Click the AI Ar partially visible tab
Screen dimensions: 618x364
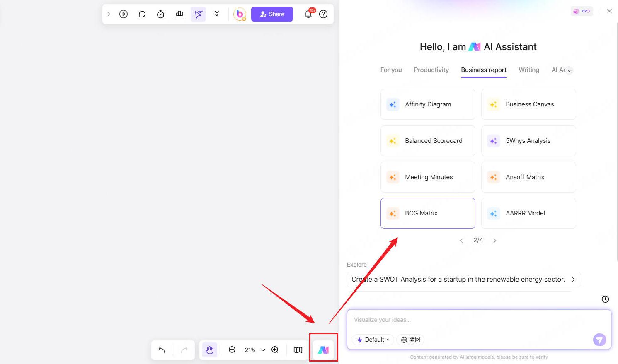(x=558, y=70)
